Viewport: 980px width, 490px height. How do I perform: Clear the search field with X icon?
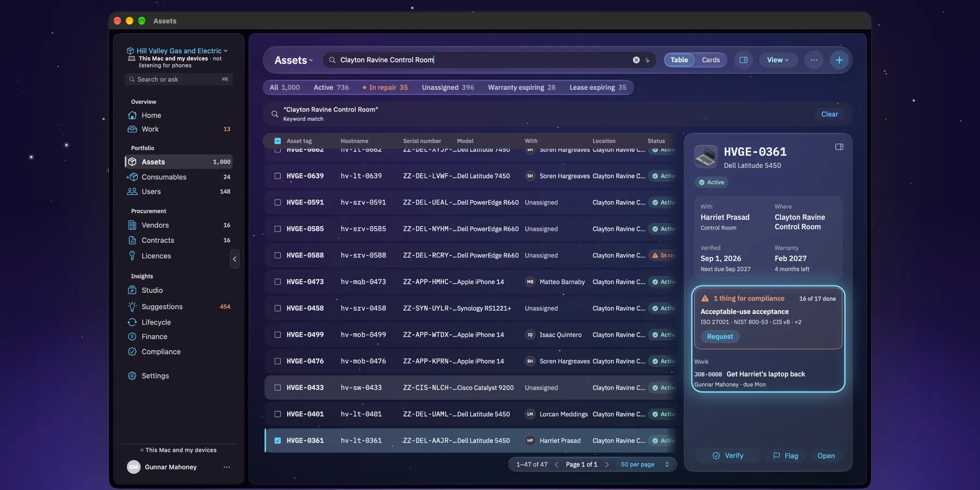[636, 60]
